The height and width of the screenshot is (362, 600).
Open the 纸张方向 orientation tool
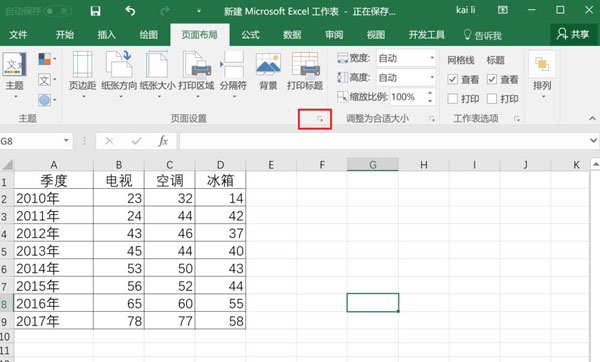[x=119, y=74]
